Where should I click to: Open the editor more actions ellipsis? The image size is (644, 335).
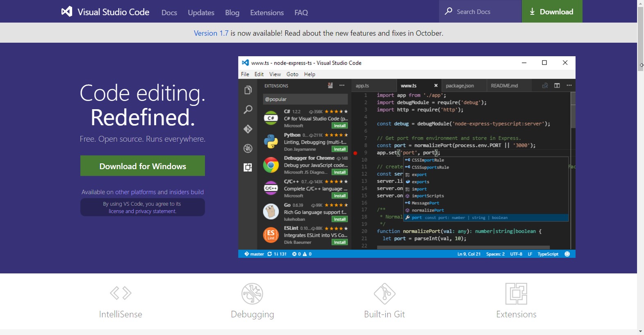569,85
